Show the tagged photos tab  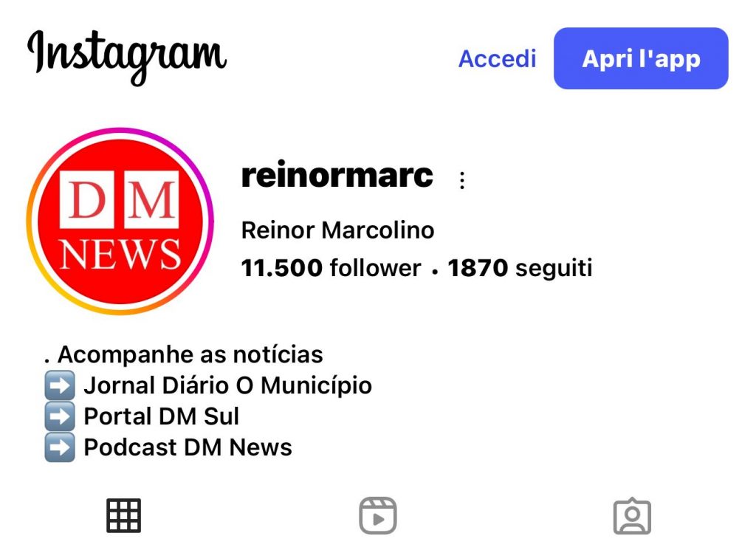pos(632,516)
